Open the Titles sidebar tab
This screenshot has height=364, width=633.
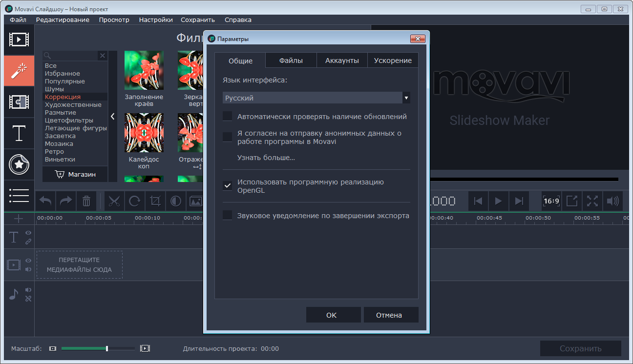[19, 133]
